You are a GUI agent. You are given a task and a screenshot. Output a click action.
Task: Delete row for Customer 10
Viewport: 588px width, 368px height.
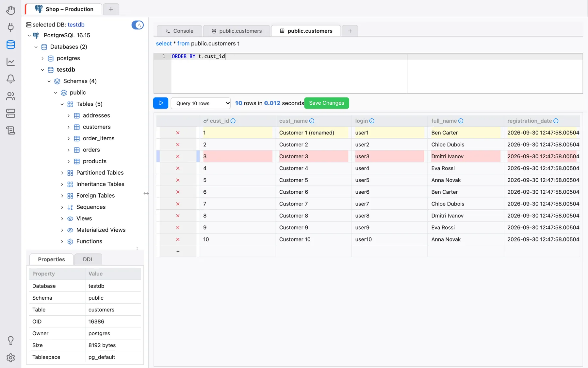(x=178, y=239)
